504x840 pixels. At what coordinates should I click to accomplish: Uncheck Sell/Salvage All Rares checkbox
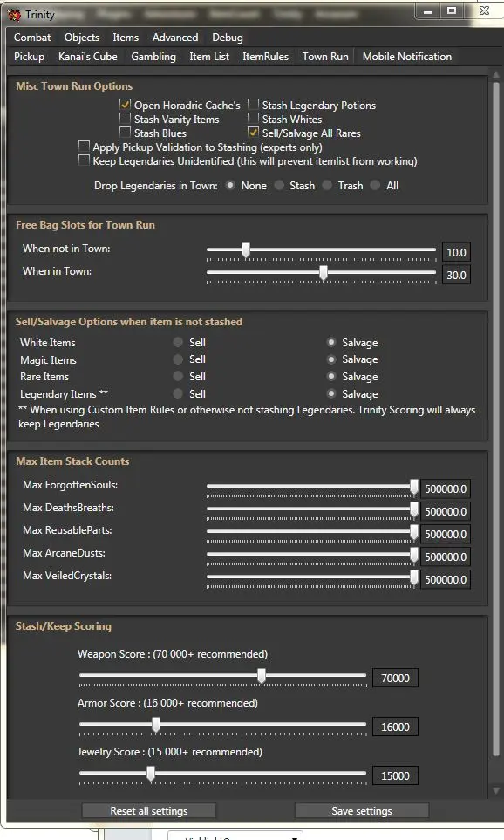pos(253,132)
